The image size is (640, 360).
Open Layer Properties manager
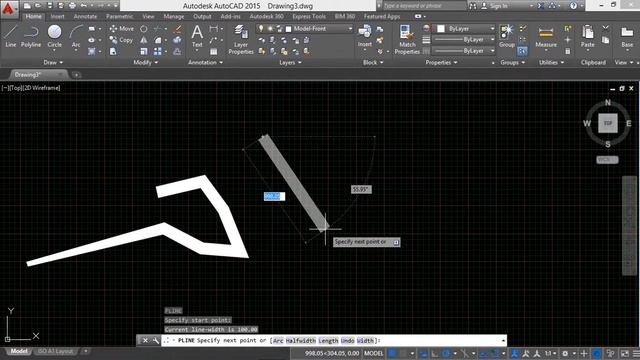[241, 39]
